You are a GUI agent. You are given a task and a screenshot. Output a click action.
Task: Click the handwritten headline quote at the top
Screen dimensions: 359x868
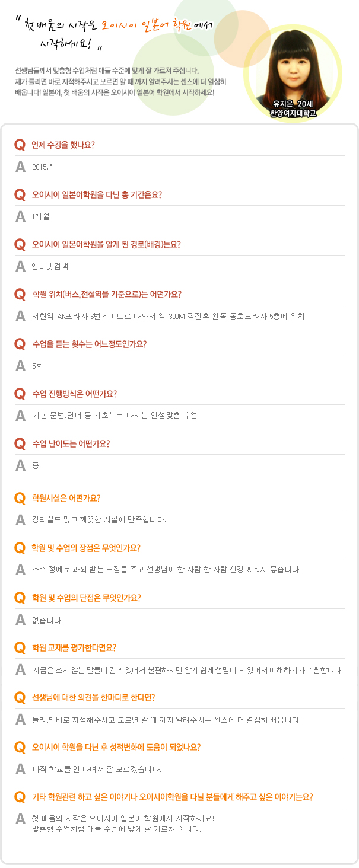[119, 33]
